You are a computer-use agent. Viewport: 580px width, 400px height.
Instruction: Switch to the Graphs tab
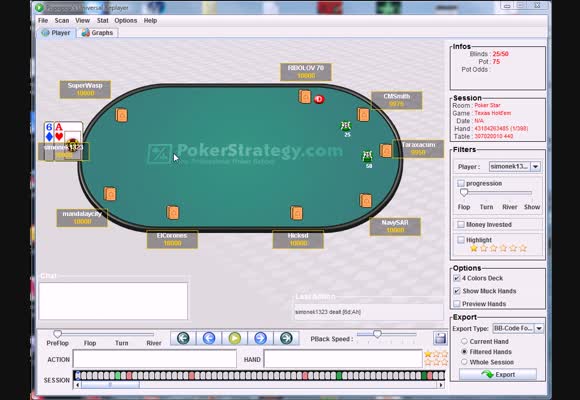(x=98, y=33)
